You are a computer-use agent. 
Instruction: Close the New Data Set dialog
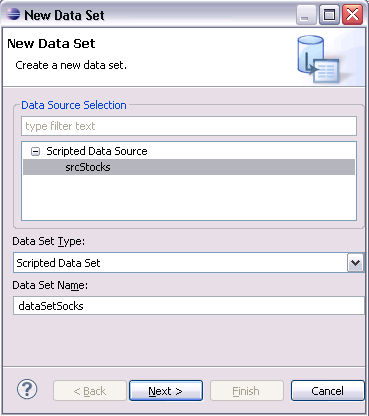tap(353, 15)
